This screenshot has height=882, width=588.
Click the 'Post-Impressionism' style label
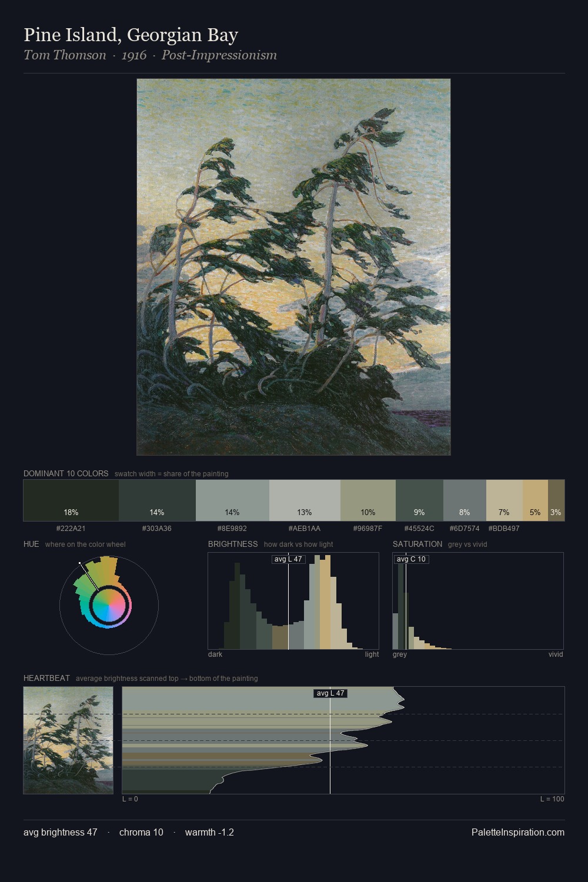tap(219, 55)
